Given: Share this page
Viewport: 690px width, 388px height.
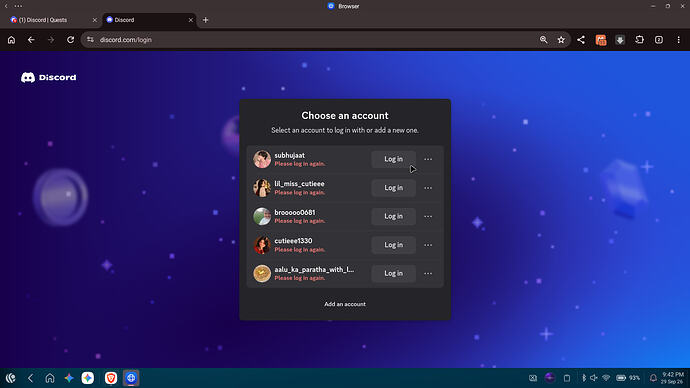Looking at the screenshot, I should [x=581, y=40].
